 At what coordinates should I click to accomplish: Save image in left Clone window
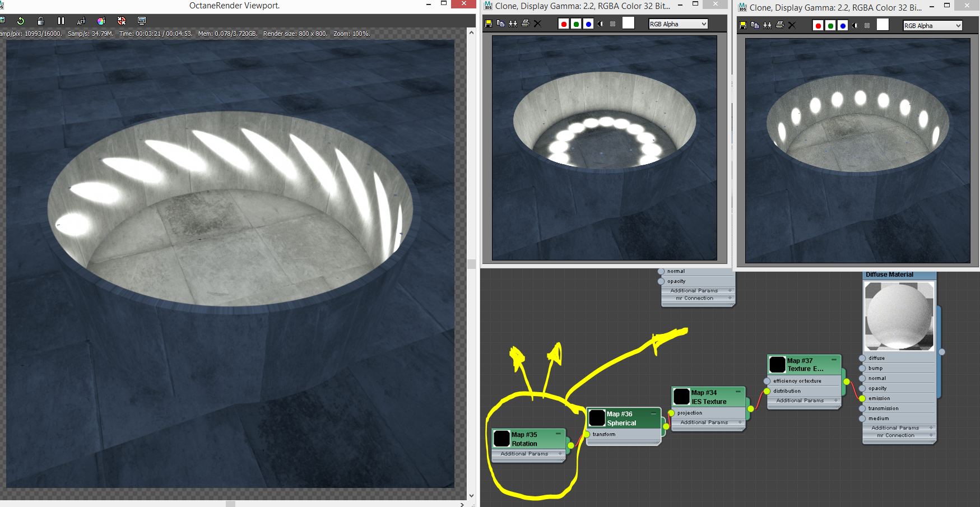pos(489,24)
